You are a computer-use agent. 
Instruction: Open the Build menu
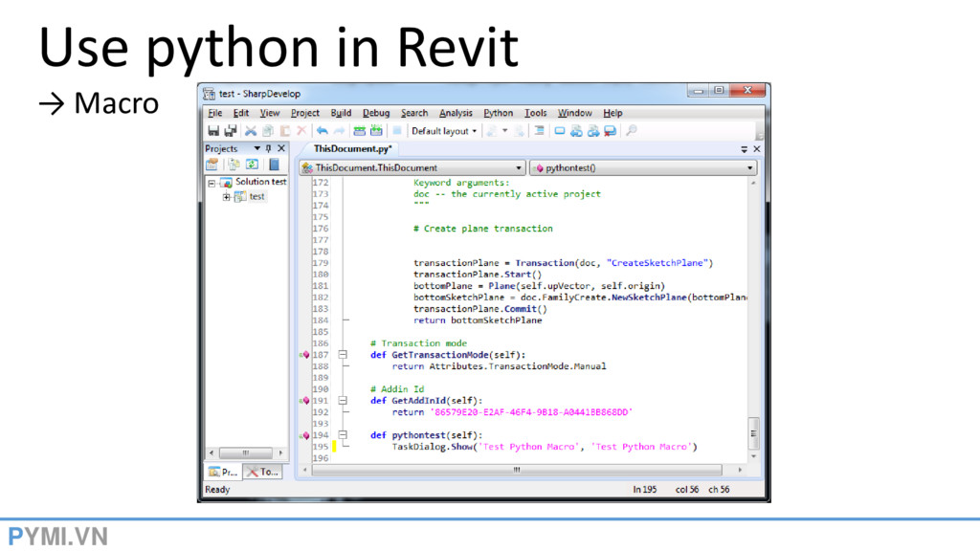tap(341, 113)
